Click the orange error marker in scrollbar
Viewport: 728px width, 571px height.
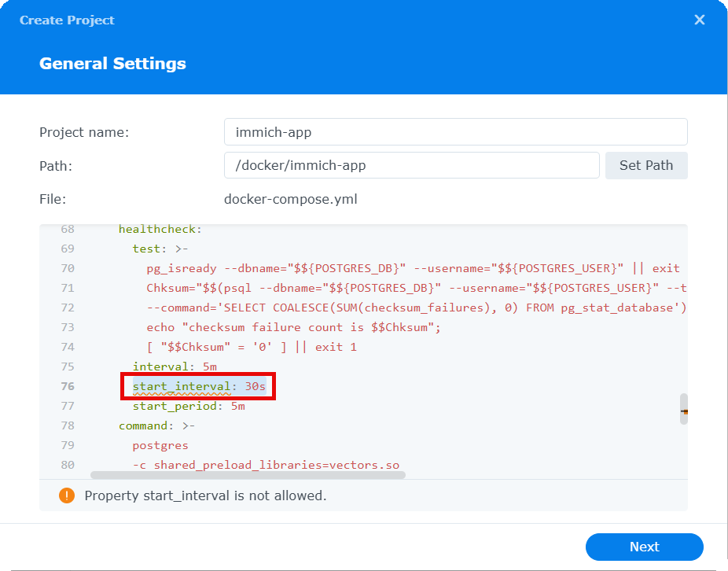pyautogui.click(x=684, y=411)
